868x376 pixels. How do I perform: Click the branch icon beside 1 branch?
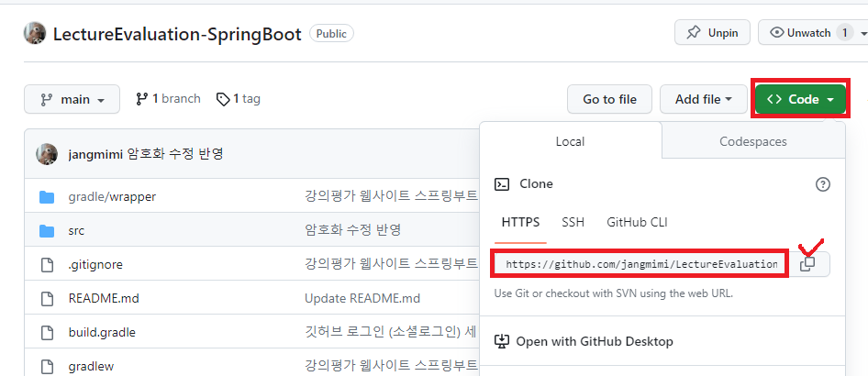[x=141, y=100]
